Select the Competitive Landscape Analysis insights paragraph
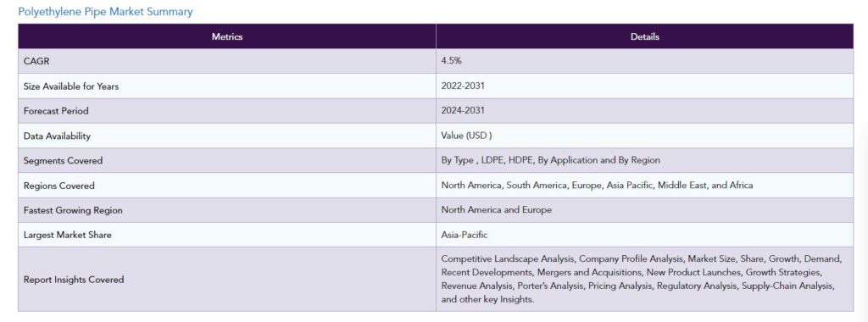Viewport: 868px width, 322px height. (642, 280)
